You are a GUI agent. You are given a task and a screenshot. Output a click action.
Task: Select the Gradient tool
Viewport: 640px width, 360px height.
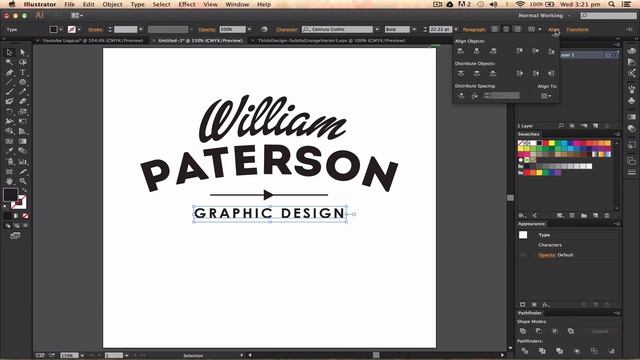(22, 141)
